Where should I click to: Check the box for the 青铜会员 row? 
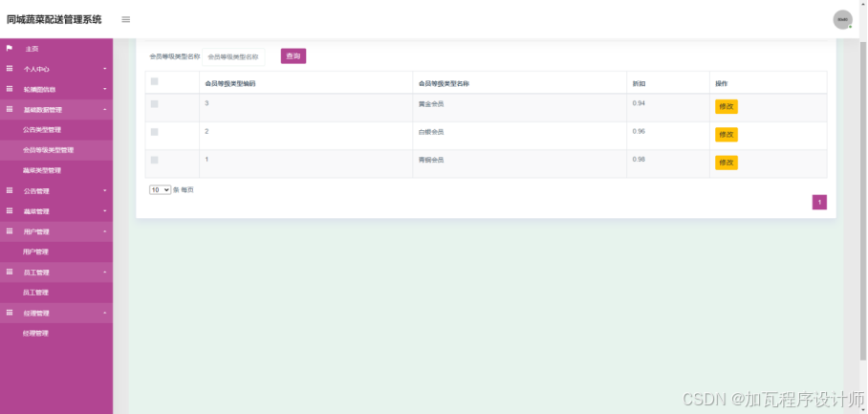[x=155, y=160]
